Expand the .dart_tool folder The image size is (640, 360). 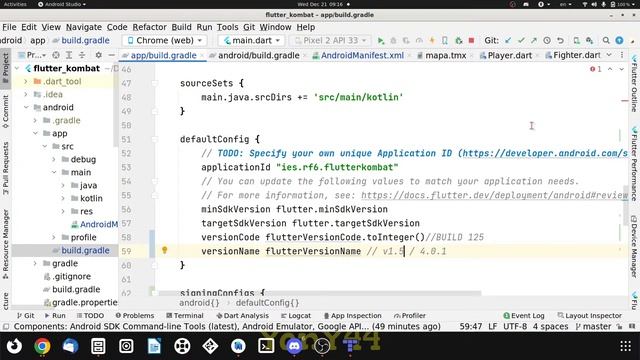[x=26, y=82]
